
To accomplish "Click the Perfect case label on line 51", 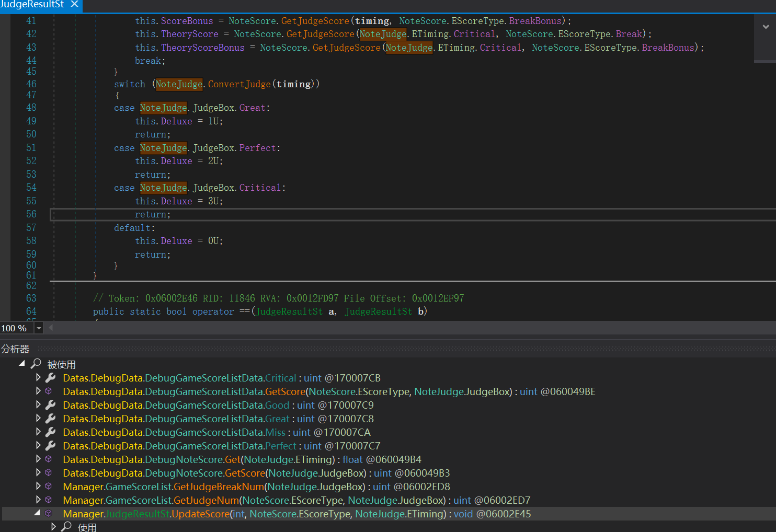I will pyautogui.click(x=257, y=148).
